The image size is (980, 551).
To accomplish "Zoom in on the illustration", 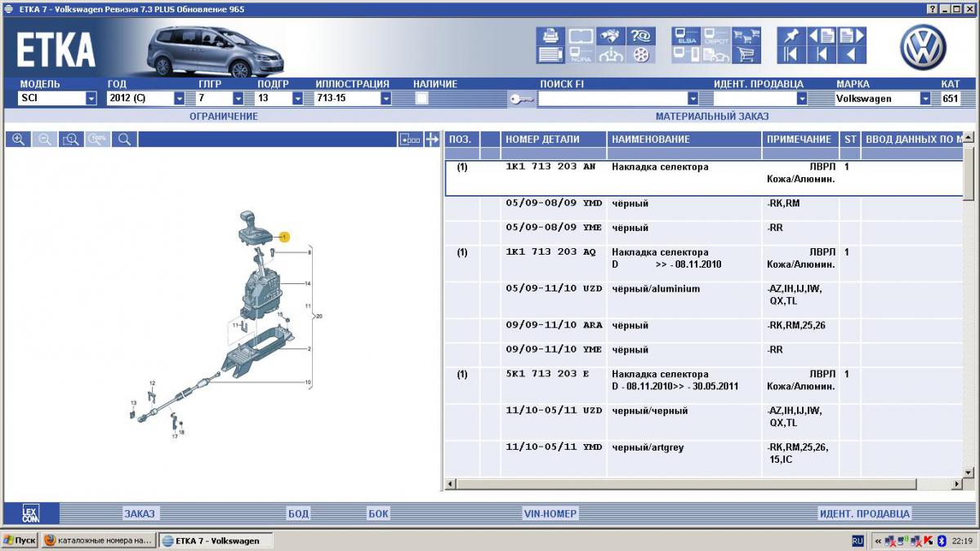I will tap(18, 140).
